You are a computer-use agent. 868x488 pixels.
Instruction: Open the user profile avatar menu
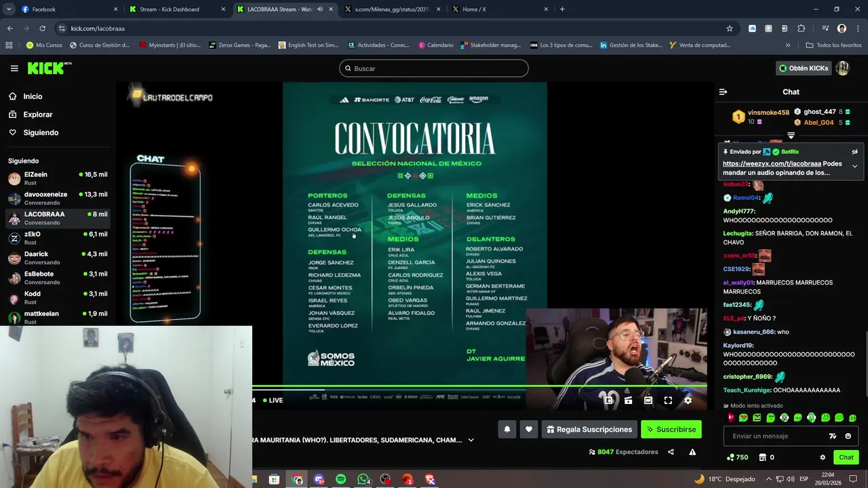coord(842,68)
